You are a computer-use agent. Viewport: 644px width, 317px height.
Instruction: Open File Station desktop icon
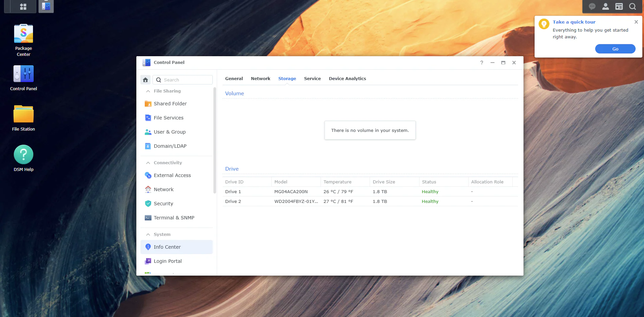[24, 118]
